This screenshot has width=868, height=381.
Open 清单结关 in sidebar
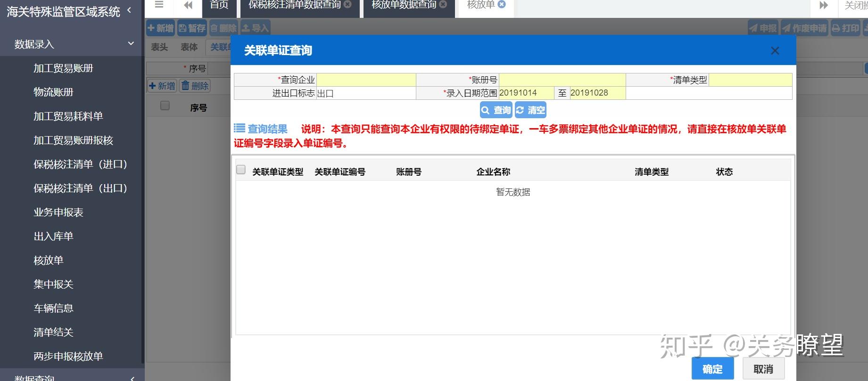click(x=53, y=332)
